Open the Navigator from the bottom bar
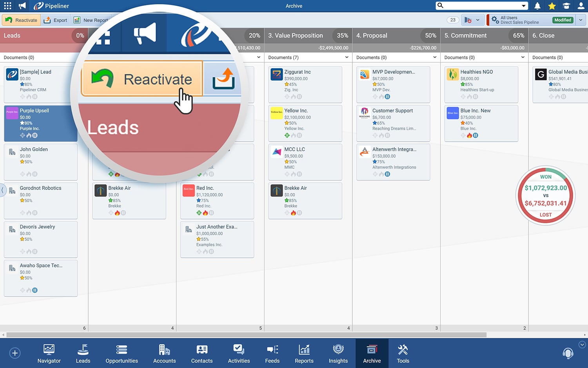 (49, 353)
